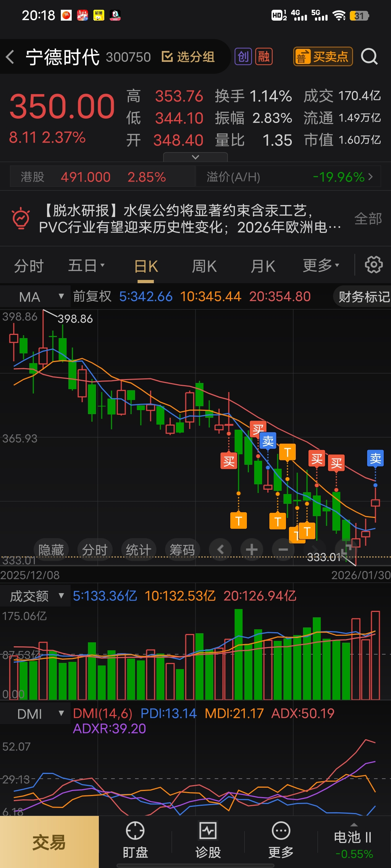Screen dimensions: 391x868
Task: Tap 分时 overlay chart button
Action: [x=95, y=550]
